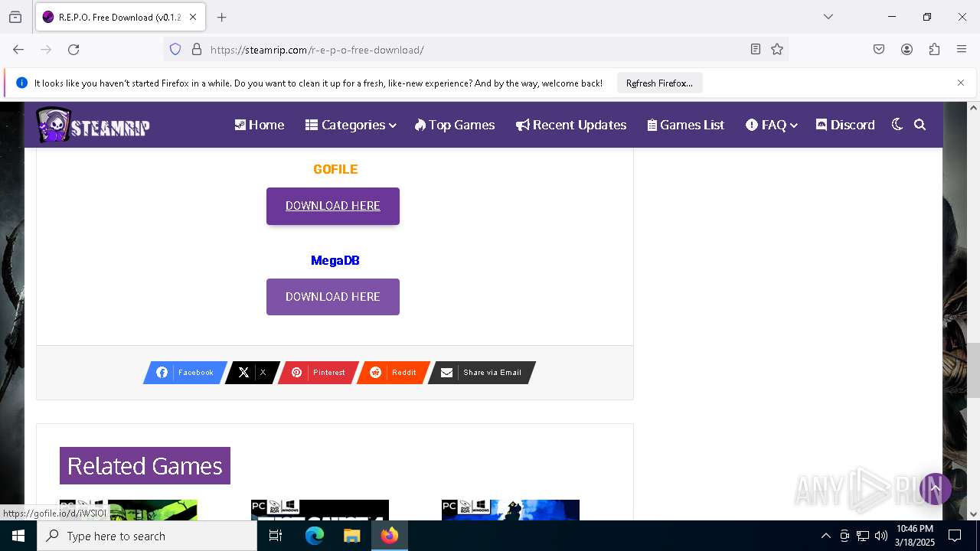Expand the FAQ dropdown menu
This screenshot has height=551, width=980.
pos(772,125)
